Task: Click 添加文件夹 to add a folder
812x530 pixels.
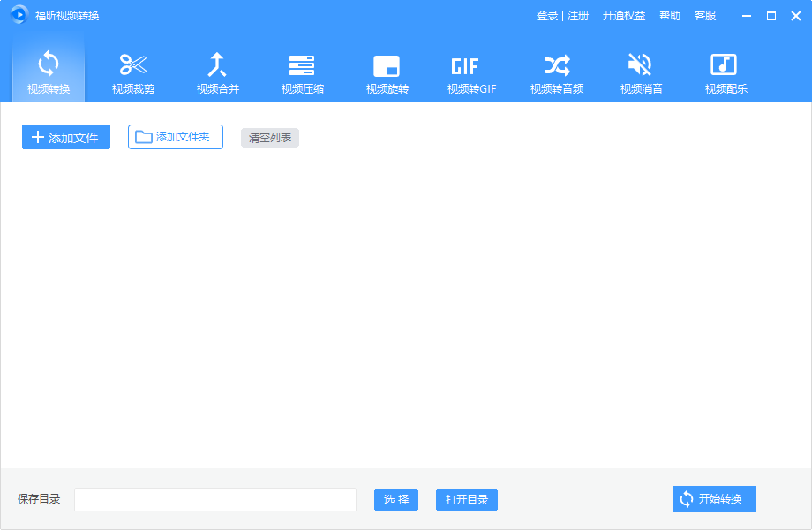Action: pyautogui.click(x=175, y=137)
